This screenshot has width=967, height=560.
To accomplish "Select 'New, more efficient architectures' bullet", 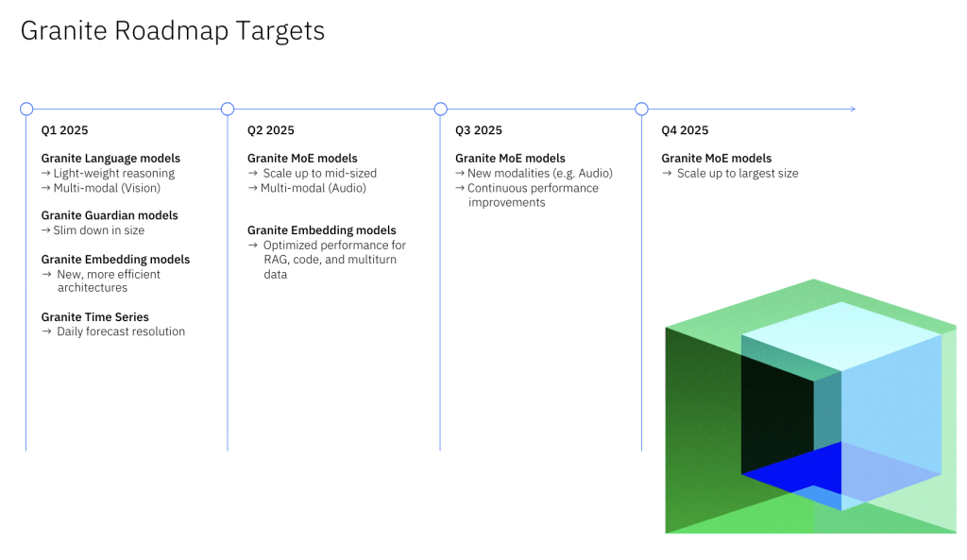I will click(101, 280).
